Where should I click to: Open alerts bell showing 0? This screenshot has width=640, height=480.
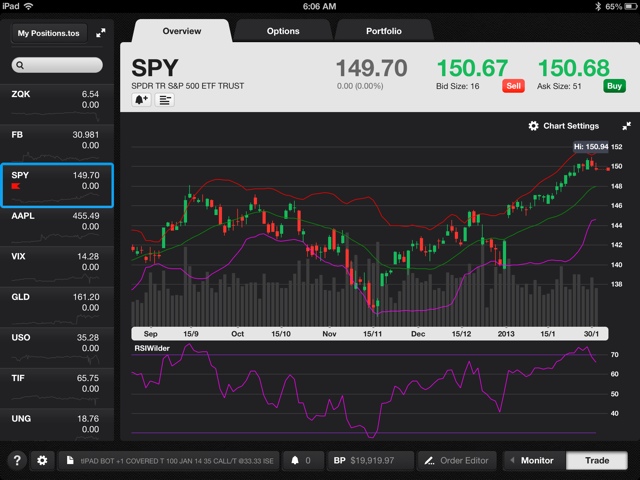click(x=303, y=460)
